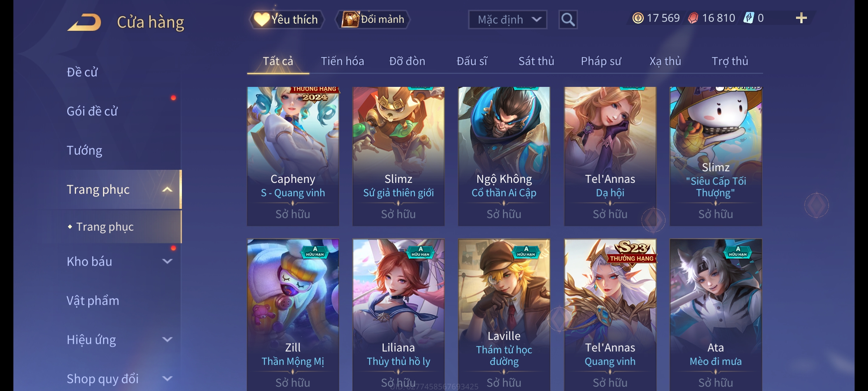Open the Mặc định sort dropdown
This screenshot has width=868, height=391.
507,20
